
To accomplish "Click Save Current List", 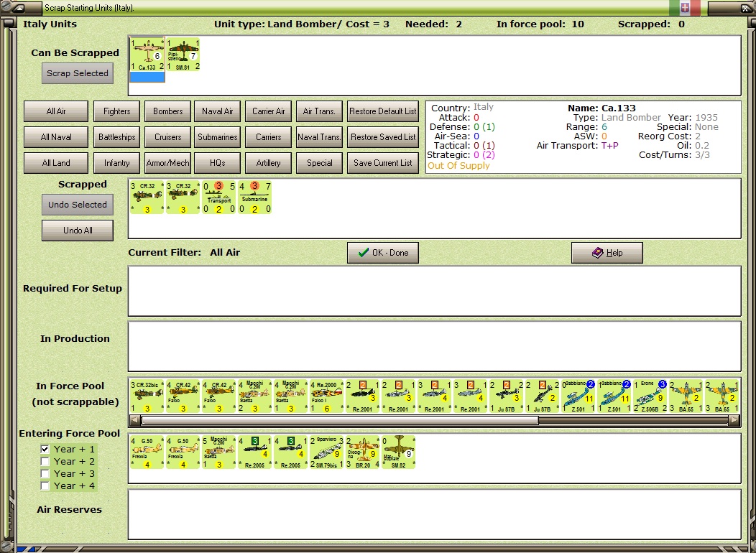I will coord(383,163).
